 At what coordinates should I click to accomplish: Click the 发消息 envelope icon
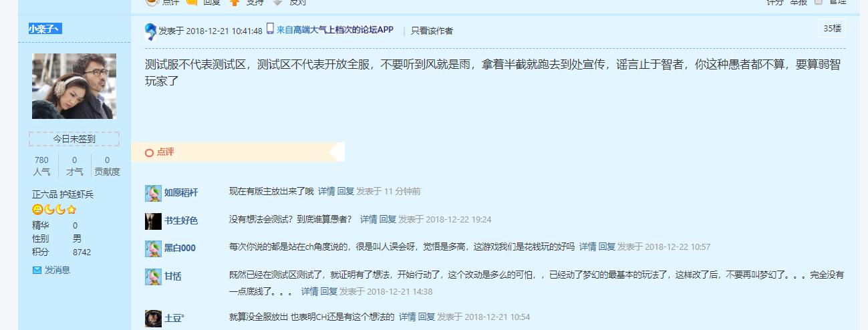click(x=37, y=270)
